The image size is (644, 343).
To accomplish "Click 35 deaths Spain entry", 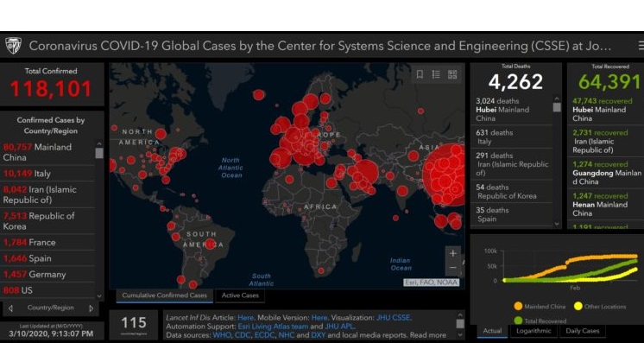I will point(511,214).
